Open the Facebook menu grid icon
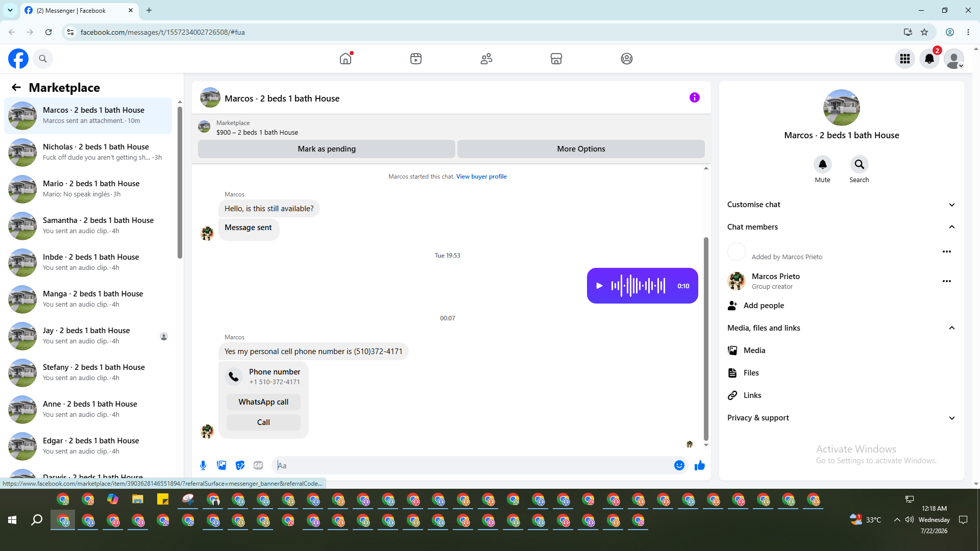This screenshot has width=980, height=551. [x=905, y=59]
